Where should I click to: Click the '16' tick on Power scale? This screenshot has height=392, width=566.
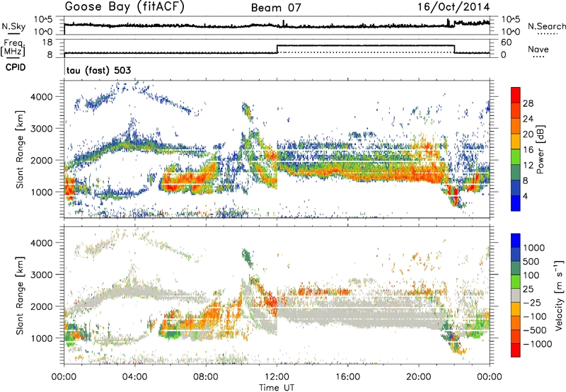coord(528,150)
